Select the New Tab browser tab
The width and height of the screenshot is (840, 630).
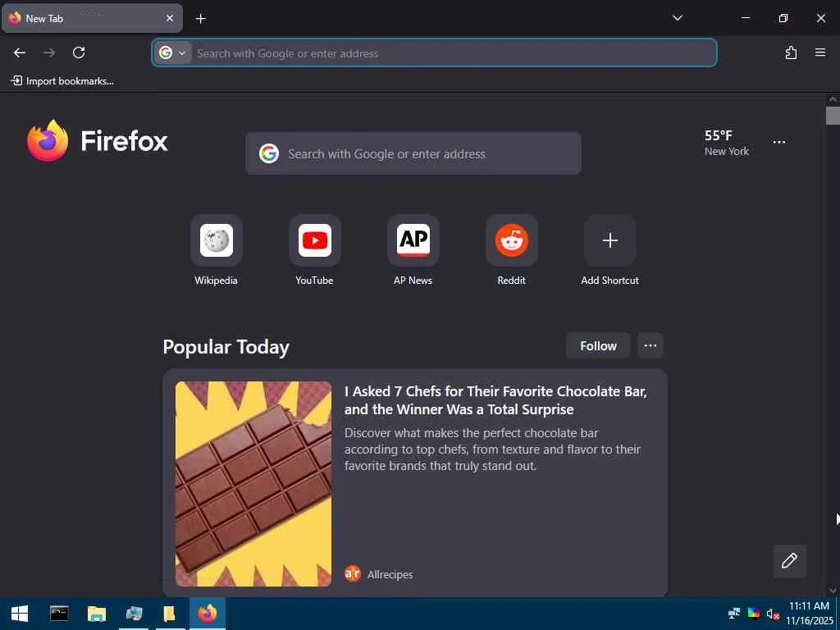(x=92, y=18)
